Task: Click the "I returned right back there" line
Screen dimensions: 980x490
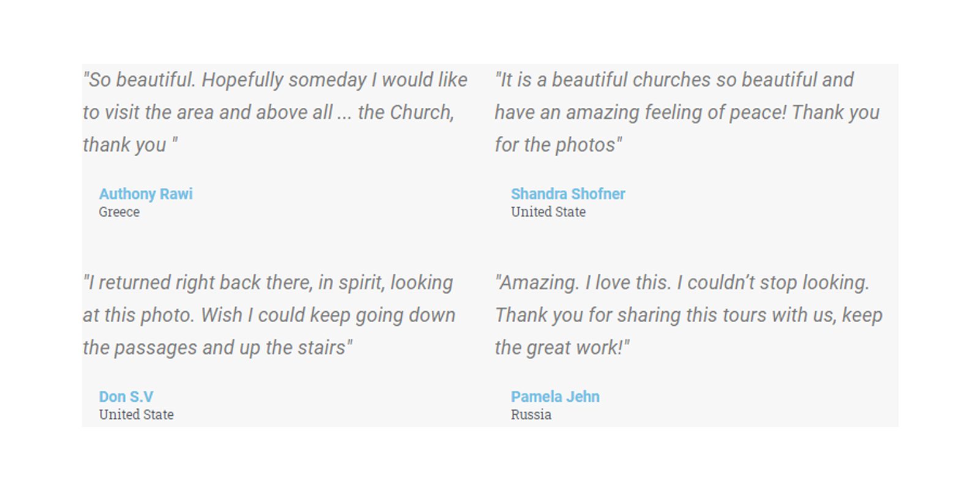Action: point(268,283)
